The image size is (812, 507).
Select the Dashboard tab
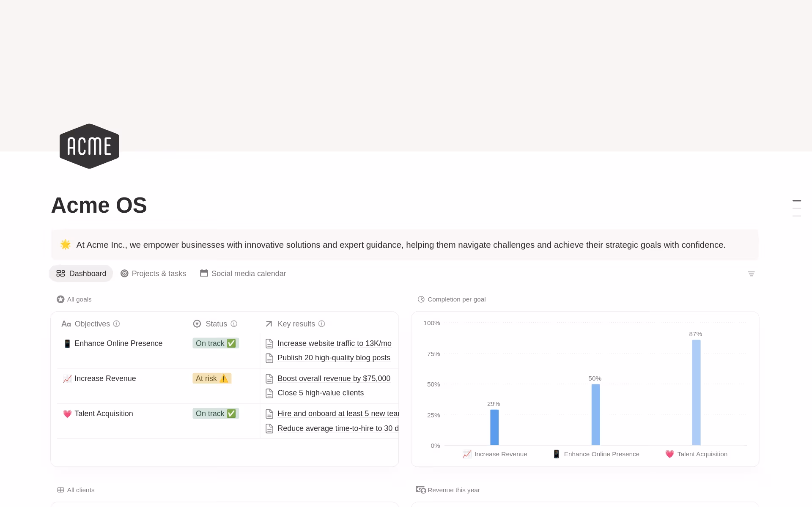(81, 274)
